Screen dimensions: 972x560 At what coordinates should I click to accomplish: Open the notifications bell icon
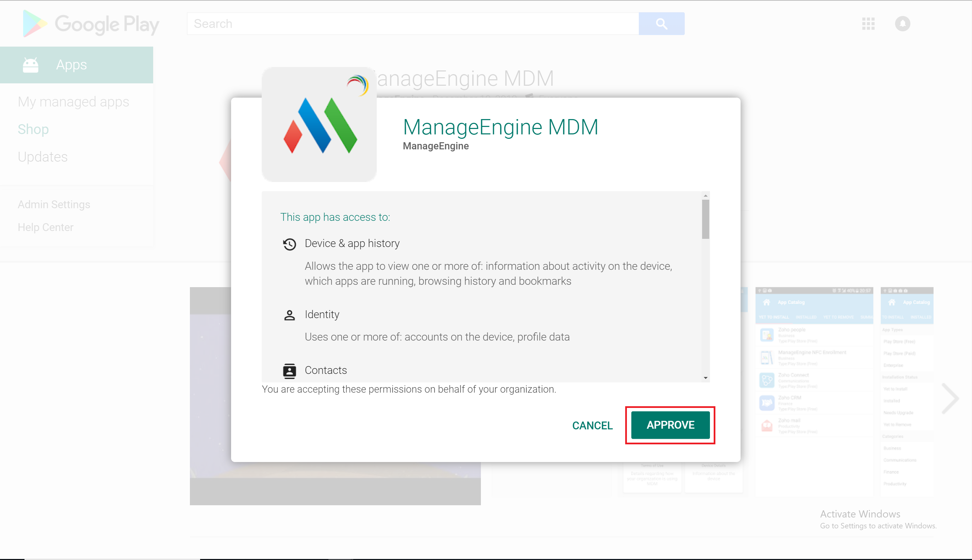point(903,24)
